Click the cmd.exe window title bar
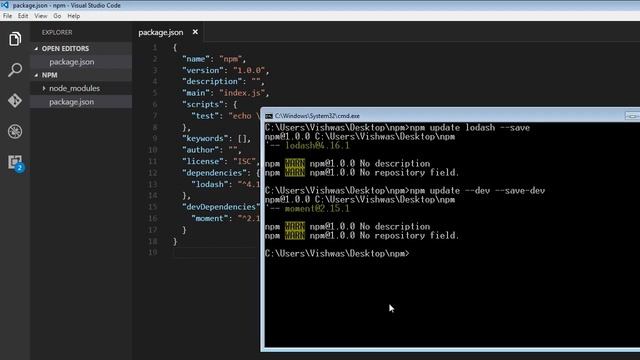 pos(449,116)
